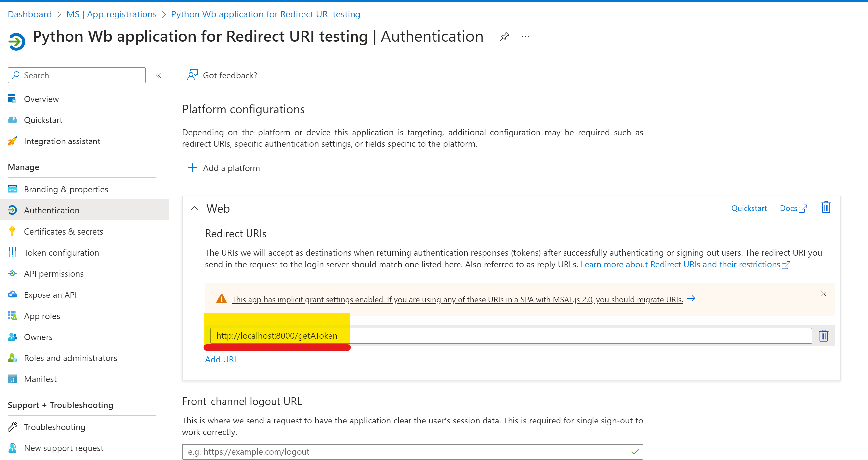Open Overview in the sidebar
The height and width of the screenshot is (460, 868).
(41, 99)
